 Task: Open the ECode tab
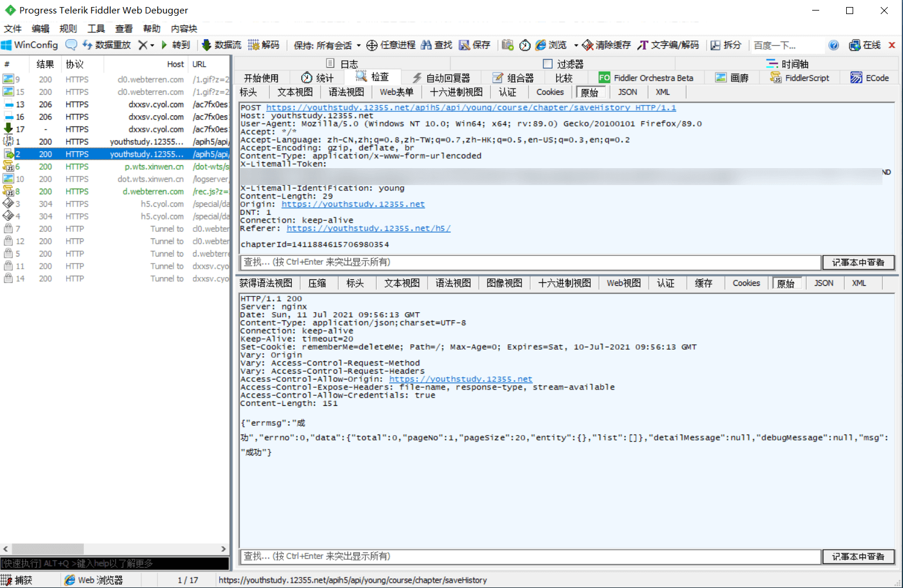pyautogui.click(x=870, y=78)
